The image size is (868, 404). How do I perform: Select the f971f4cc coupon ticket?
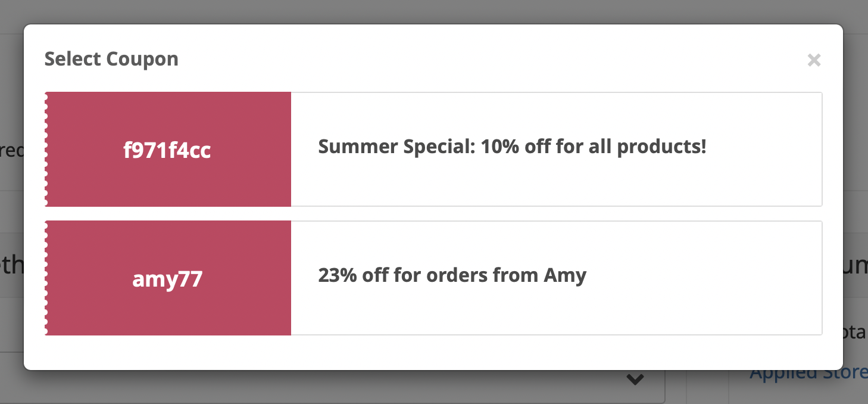pos(433,149)
